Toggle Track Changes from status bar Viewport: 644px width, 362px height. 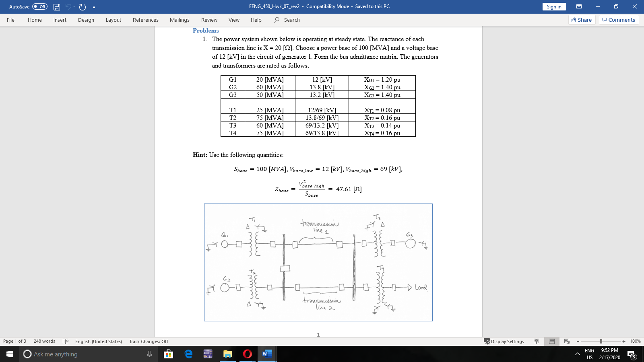148,341
